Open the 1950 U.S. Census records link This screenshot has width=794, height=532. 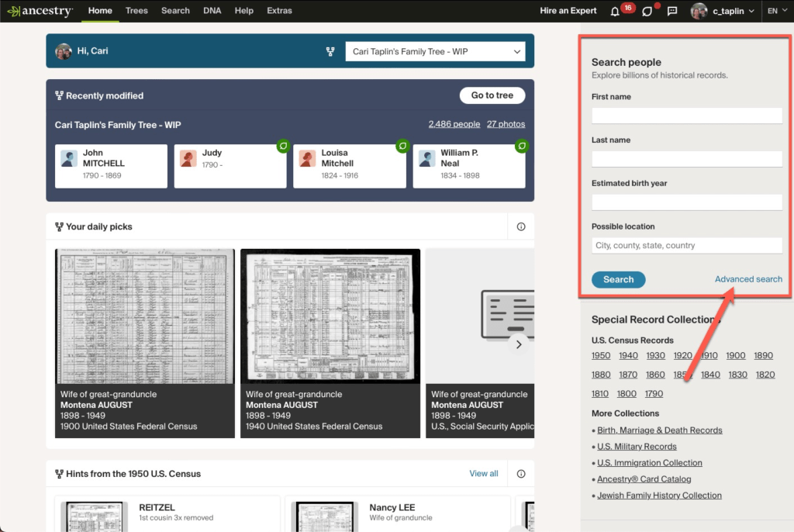[x=601, y=355]
